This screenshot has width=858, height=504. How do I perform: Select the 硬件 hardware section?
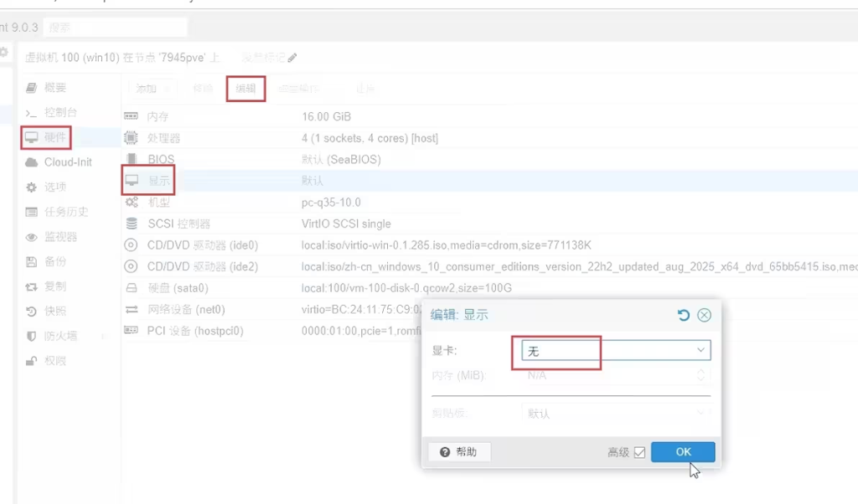(54, 136)
